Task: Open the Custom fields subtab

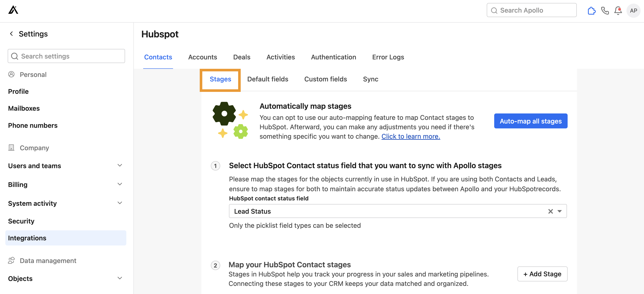Action: (325, 79)
